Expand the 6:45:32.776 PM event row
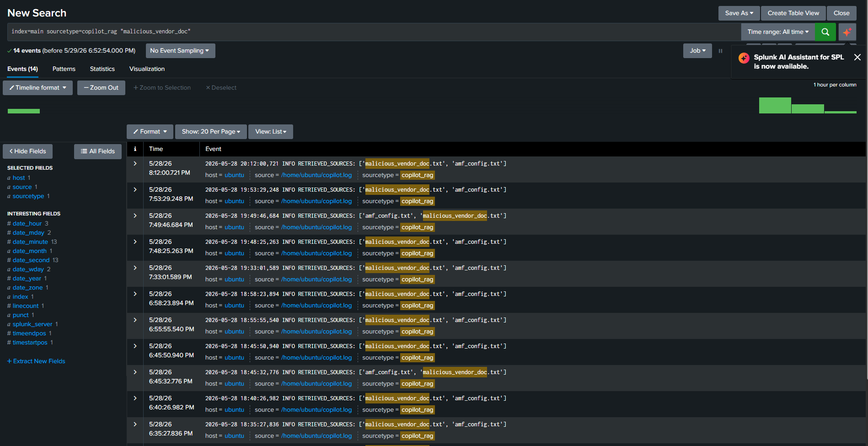The height and width of the screenshot is (446, 868). (x=135, y=372)
